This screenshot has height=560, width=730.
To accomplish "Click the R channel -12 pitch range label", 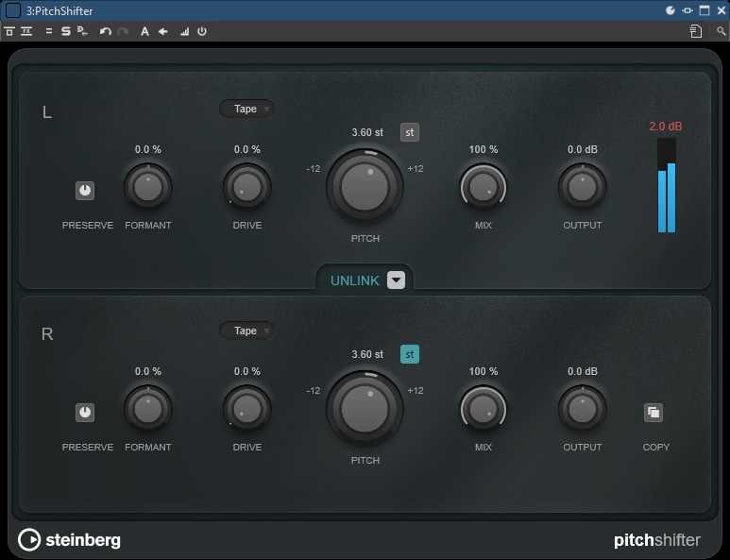I will [x=314, y=391].
